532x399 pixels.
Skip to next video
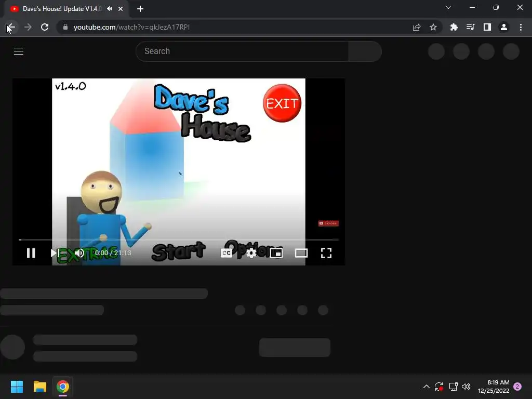(55, 253)
